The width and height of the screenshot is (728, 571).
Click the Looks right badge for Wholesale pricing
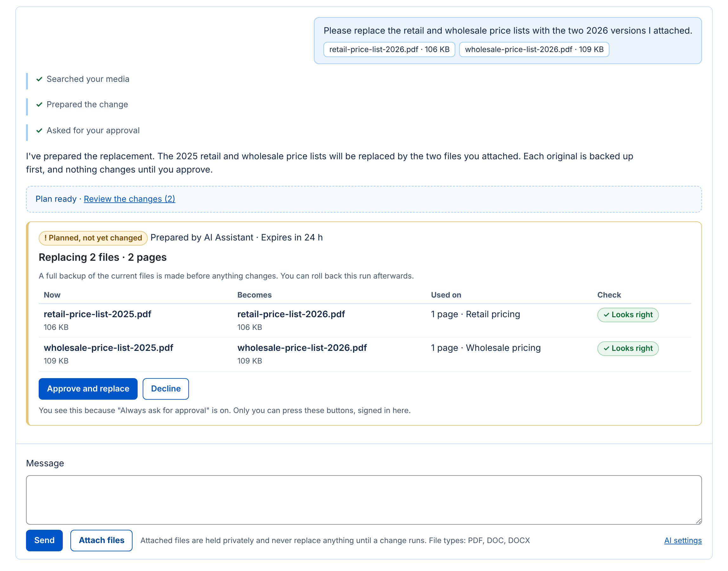pyautogui.click(x=628, y=348)
